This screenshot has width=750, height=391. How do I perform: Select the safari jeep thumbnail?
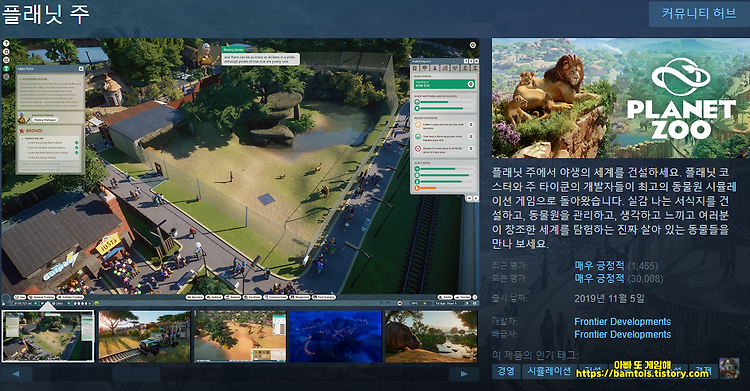(x=144, y=336)
